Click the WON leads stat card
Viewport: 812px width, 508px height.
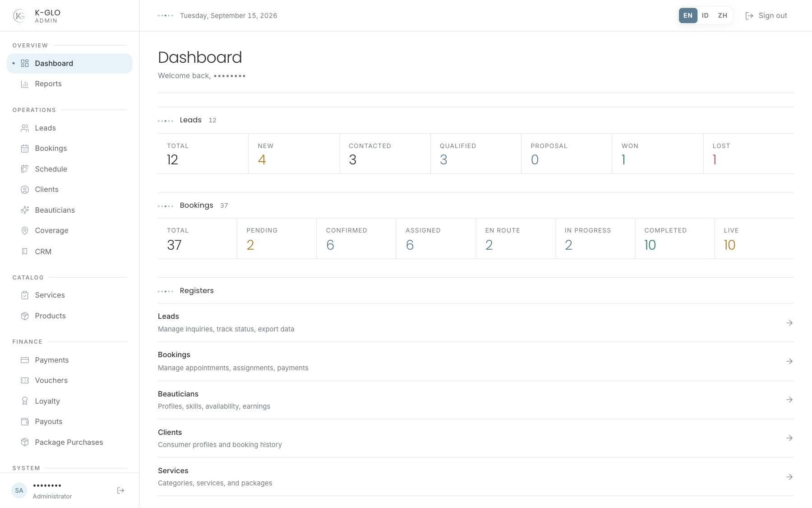[658, 154]
